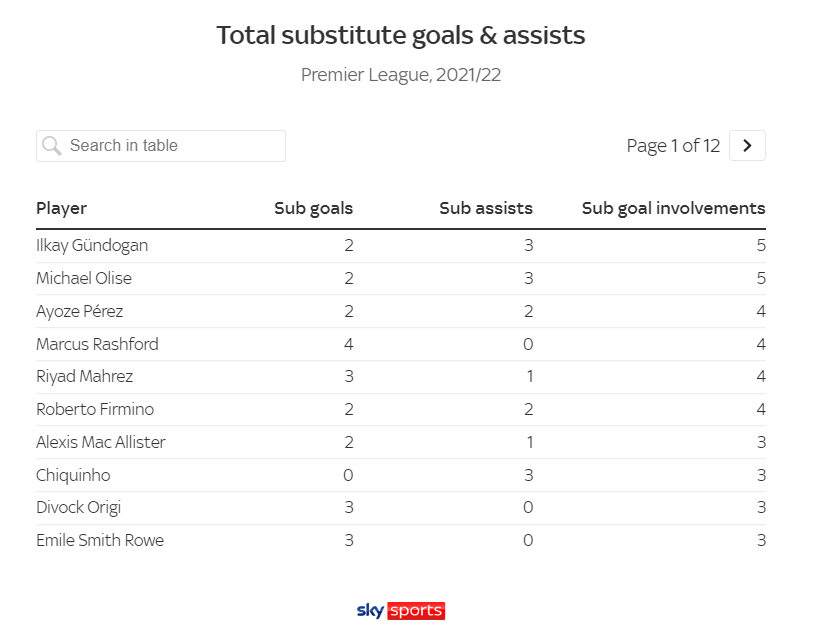Sort by the Sub goals column
814x636 pixels.
point(313,208)
